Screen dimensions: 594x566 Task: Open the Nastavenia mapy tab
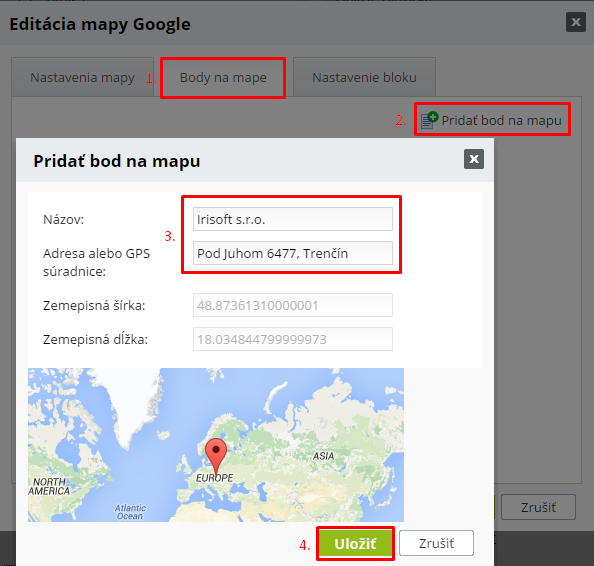tap(82, 78)
